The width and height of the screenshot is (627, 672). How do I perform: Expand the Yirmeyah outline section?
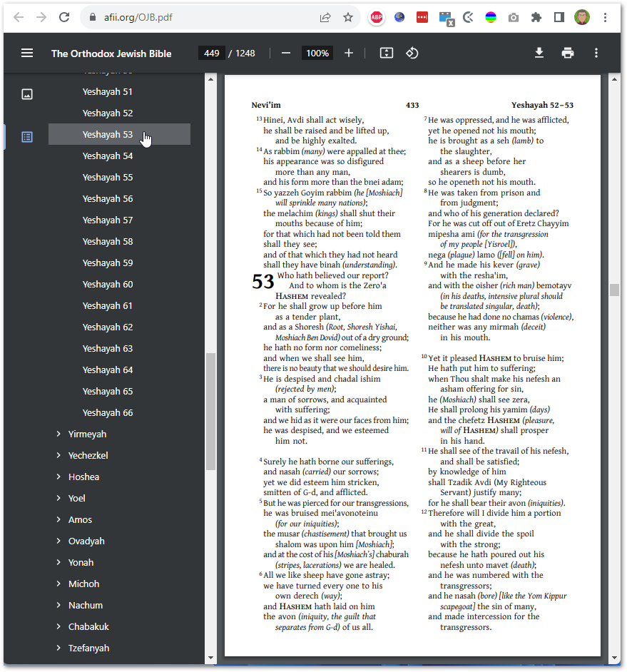click(58, 434)
